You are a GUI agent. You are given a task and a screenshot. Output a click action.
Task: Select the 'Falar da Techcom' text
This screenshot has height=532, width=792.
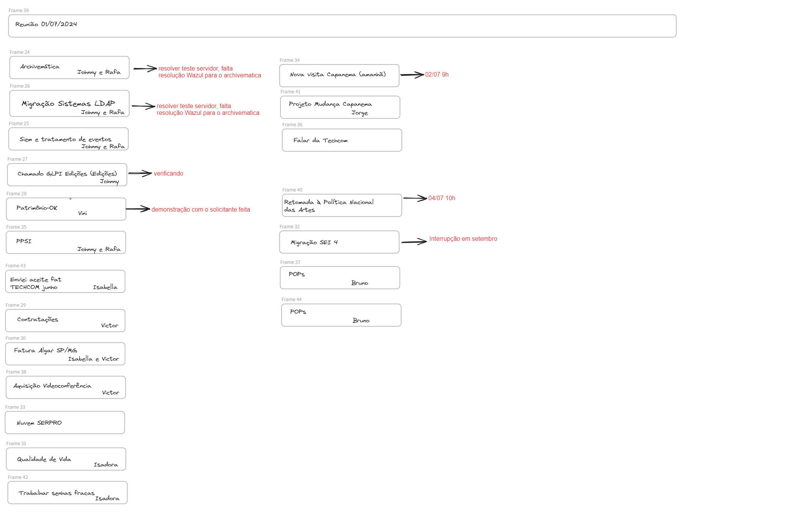(x=320, y=141)
